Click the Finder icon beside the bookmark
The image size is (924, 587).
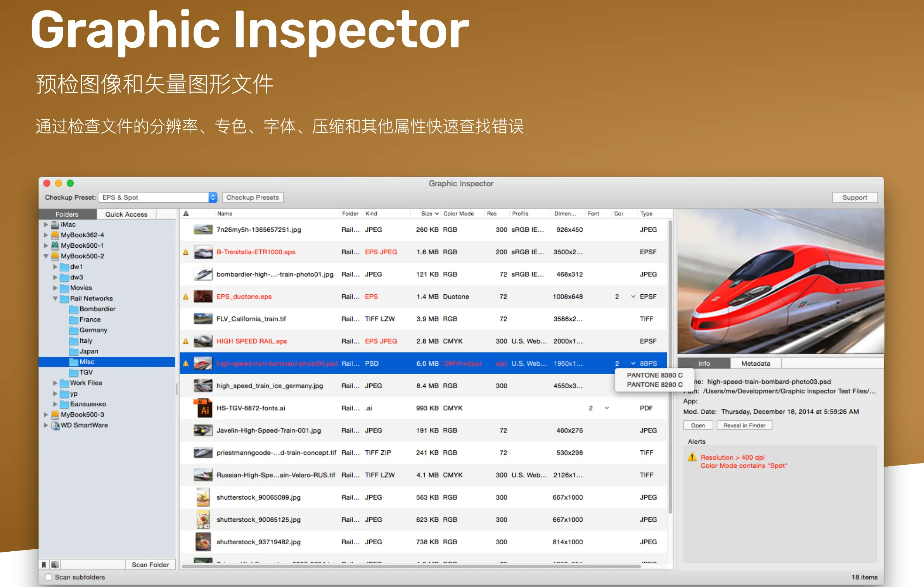point(55,564)
